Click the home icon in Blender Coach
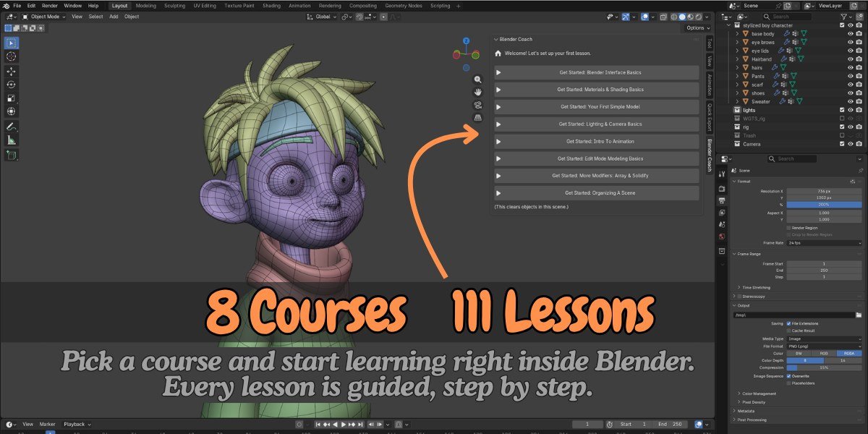Image resolution: width=868 pixels, height=434 pixels. 498,54
